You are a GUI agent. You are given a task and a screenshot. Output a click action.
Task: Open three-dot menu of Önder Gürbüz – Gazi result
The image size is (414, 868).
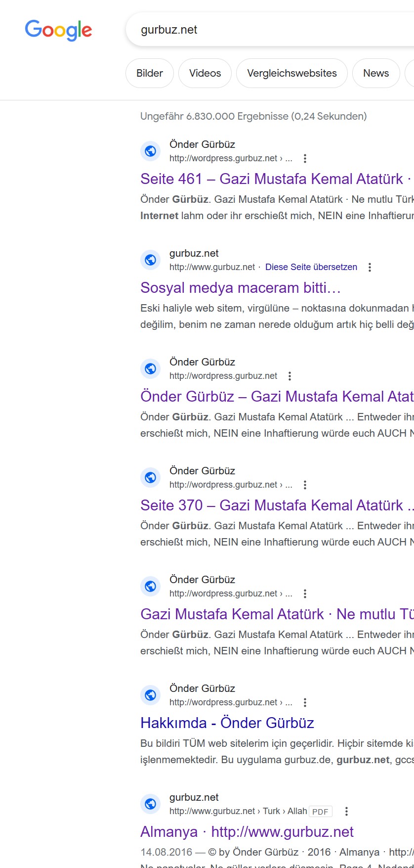pyautogui.click(x=290, y=376)
